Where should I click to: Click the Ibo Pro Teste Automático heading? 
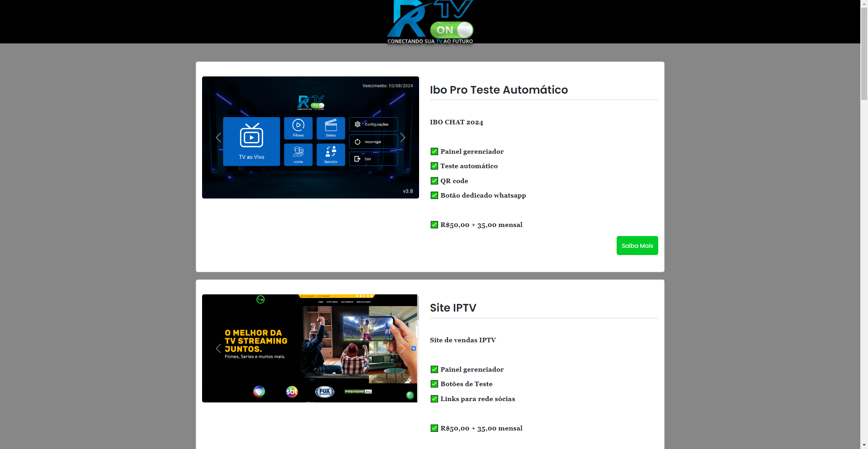point(499,90)
